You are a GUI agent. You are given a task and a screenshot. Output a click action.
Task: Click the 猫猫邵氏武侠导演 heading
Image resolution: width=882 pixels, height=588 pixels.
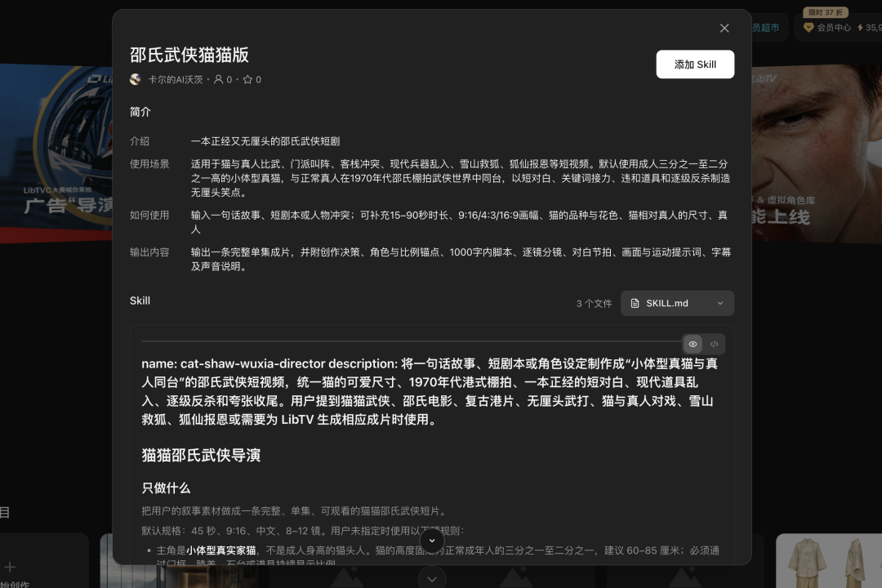point(201,455)
